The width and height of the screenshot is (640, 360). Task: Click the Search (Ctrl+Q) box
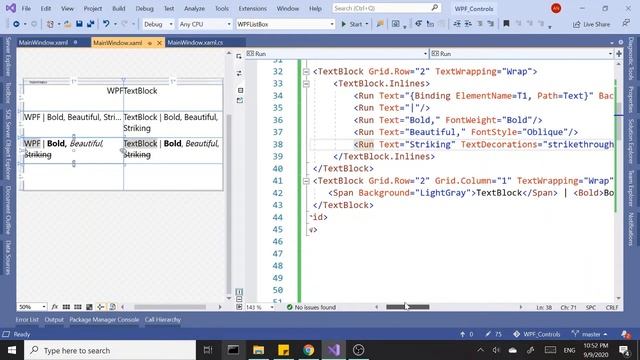coord(386,8)
